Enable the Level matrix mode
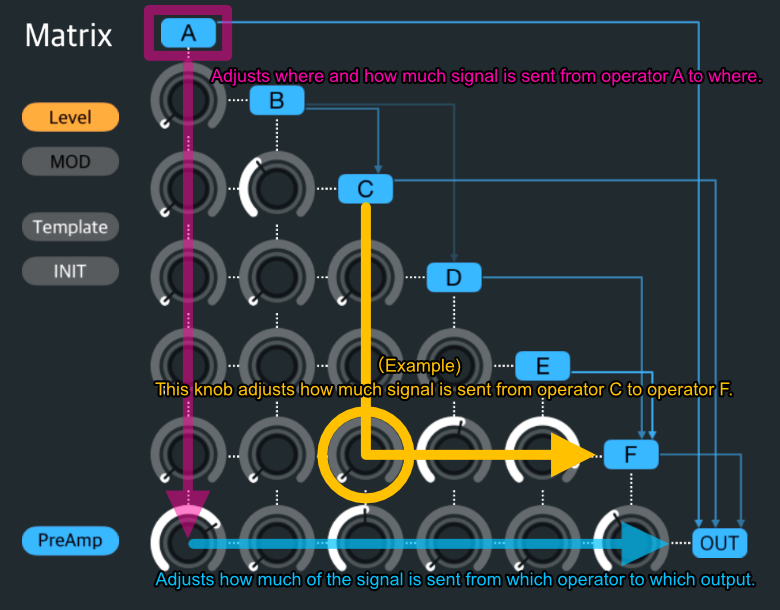Image resolution: width=780 pixels, height=610 pixels. 70,117
